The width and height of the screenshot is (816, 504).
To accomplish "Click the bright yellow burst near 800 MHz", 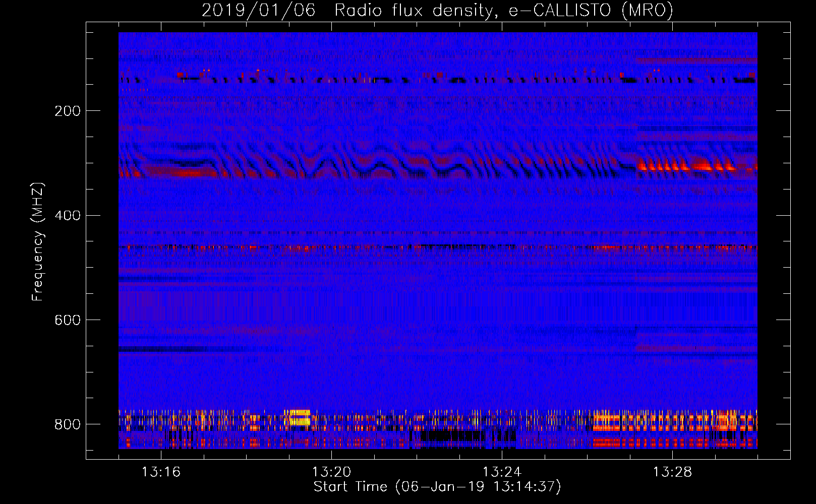I will tap(300, 418).
